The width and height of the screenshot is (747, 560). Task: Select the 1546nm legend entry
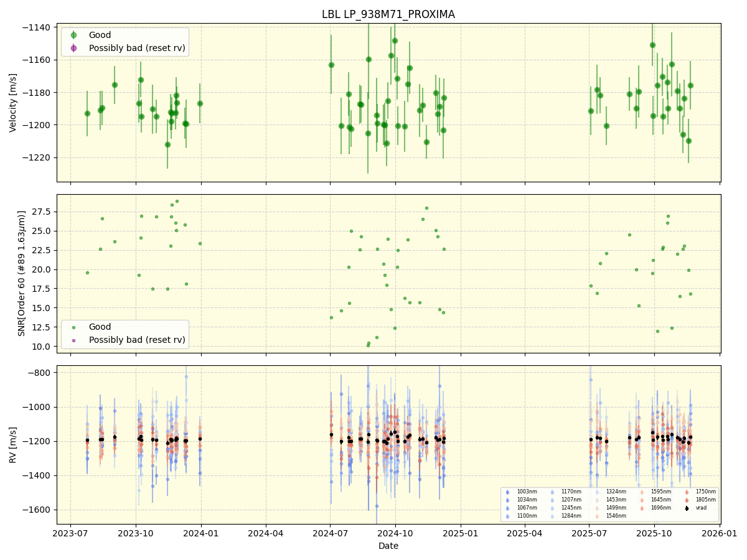(x=611, y=516)
